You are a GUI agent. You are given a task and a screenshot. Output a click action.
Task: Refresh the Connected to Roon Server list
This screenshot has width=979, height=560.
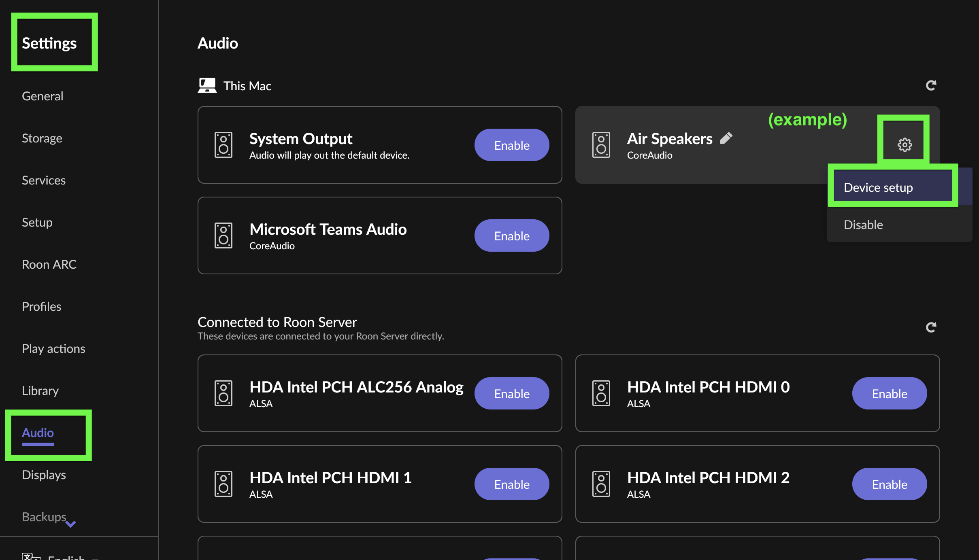(x=931, y=327)
